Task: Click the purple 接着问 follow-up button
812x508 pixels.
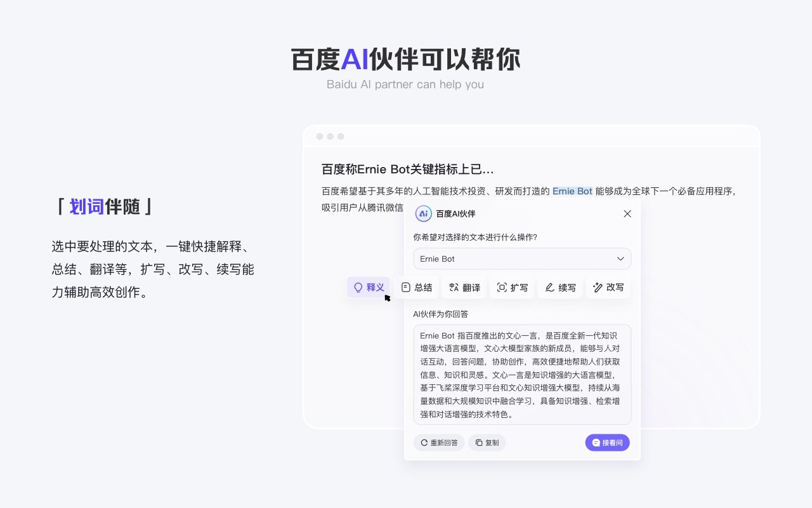Action: click(x=607, y=443)
